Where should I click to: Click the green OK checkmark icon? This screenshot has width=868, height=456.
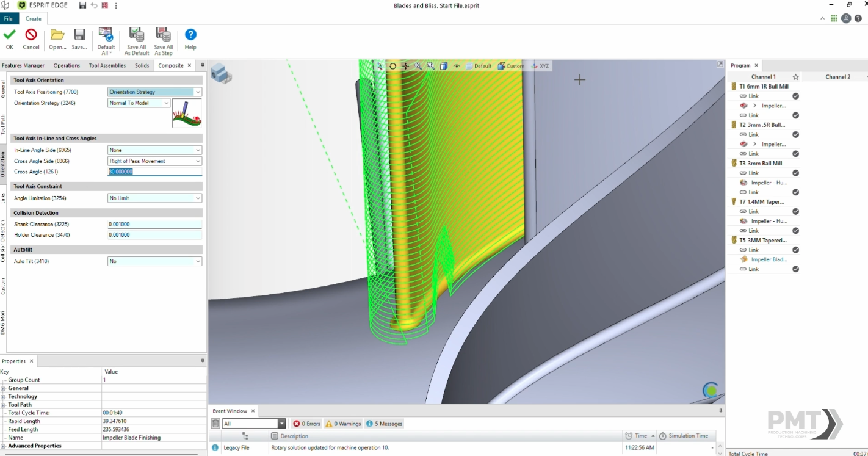(10, 35)
